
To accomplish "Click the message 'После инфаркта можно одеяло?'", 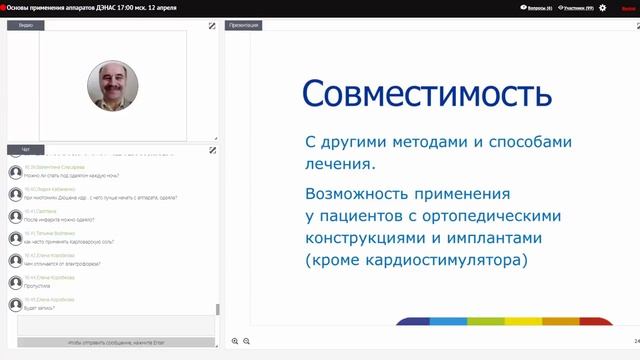I will coord(59,220).
